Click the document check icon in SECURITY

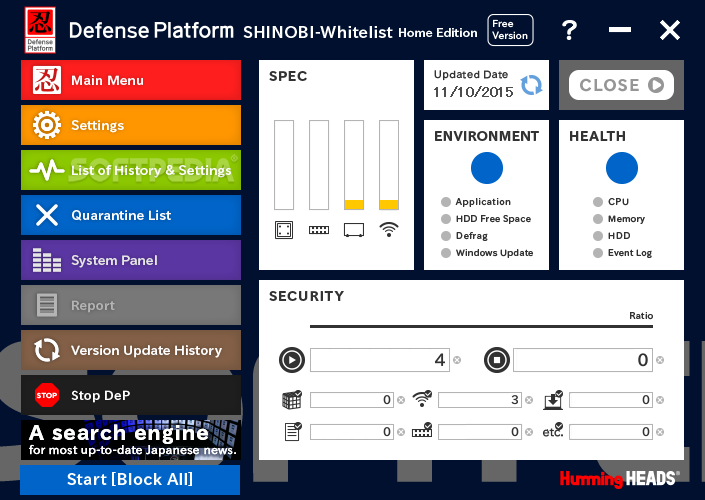tap(293, 432)
